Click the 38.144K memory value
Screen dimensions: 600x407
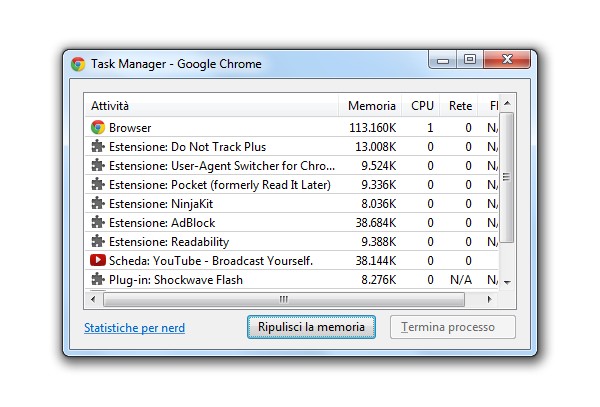tap(376, 261)
